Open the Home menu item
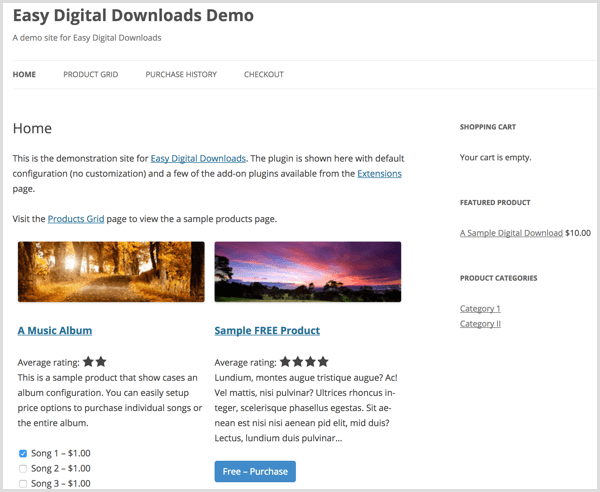 [x=24, y=74]
